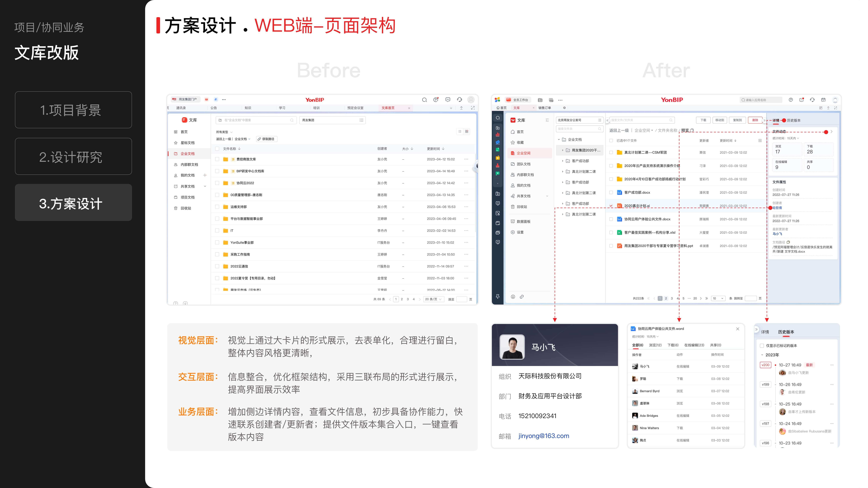Switch to 历史版本 tab in details panel
This screenshot has width=868, height=488.
794,120
